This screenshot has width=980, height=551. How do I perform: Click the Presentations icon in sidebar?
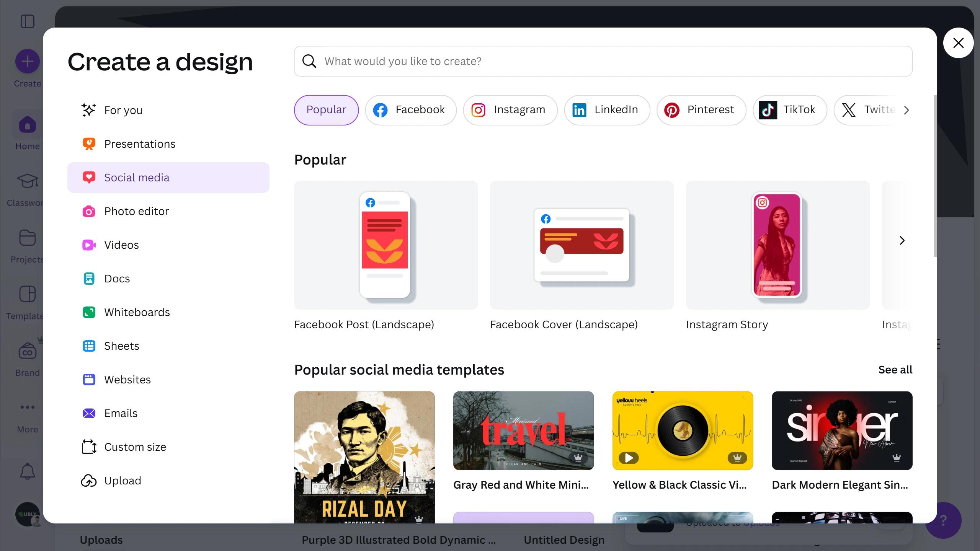89,144
